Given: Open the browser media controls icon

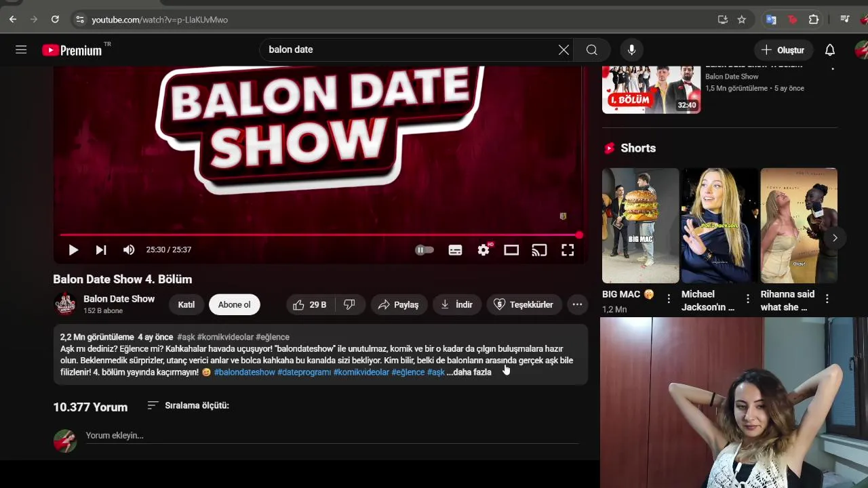Looking at the screenshot, I should [x=845, y=20].
